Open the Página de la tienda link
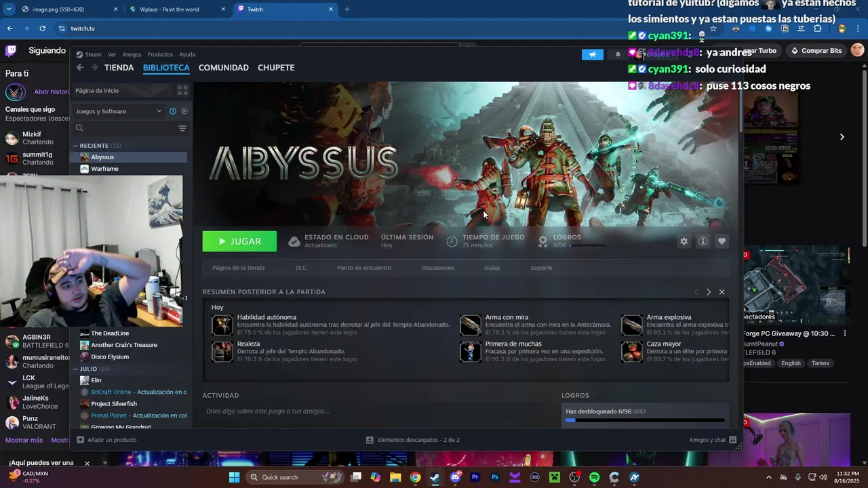Viewport: 868px width, 488px height. [239, 268]
